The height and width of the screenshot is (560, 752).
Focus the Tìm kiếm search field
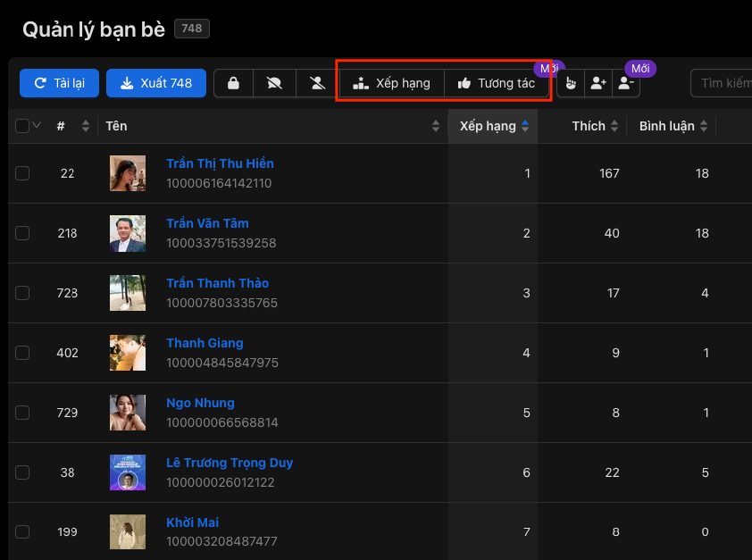[721, 83]
